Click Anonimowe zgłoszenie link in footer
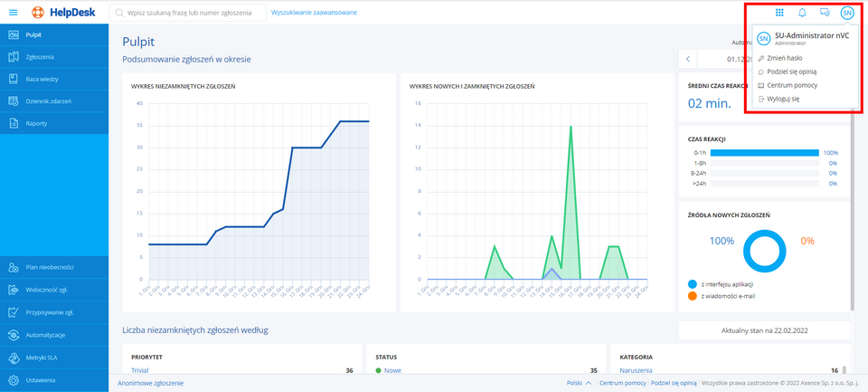This screenshot has height=392, width=868. (150, 383)
